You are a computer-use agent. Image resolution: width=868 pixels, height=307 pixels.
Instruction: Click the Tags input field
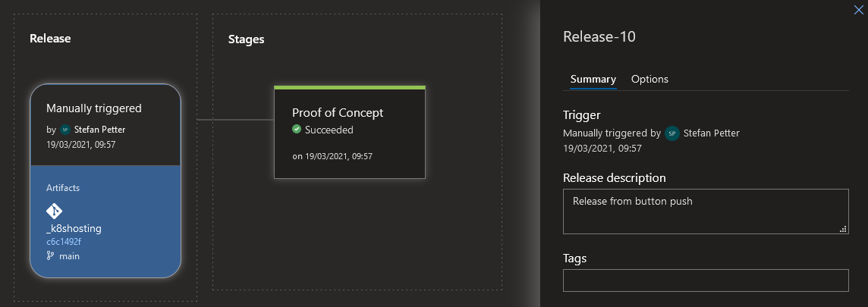[706, 280]
